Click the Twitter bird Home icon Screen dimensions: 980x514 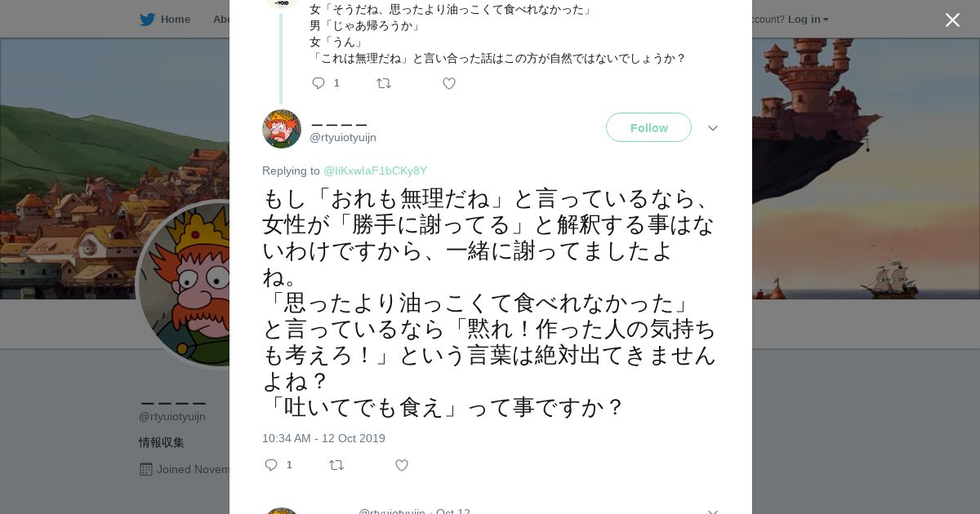147,20
